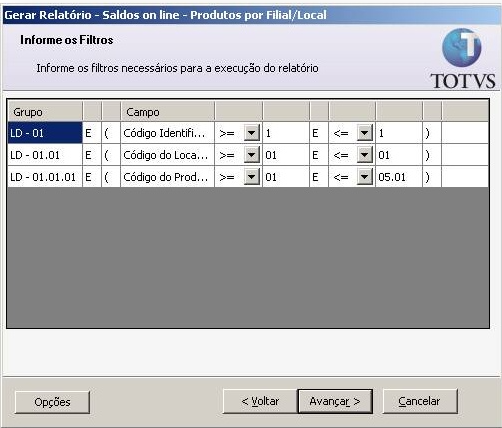The height and width of the screenshot is (428, 502).
Task: Click the leading E connector in LD - 01 row
Action: click(92, 133)
